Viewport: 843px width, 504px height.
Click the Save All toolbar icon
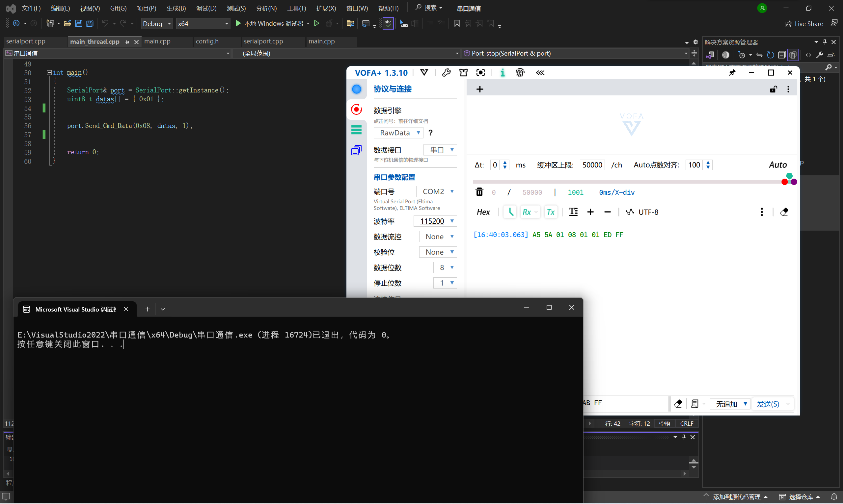coord(90,23)
